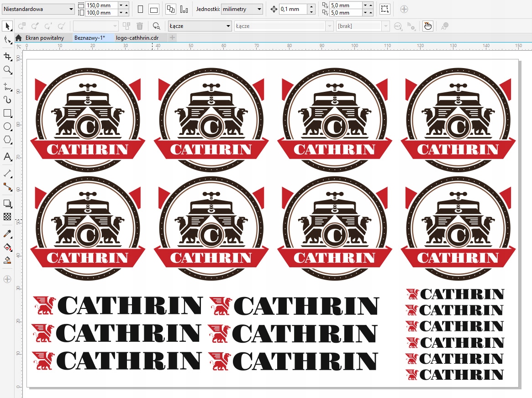Select the Eyedropper tool
This screenshot has height=398, width=532.
tap(7, 234)
